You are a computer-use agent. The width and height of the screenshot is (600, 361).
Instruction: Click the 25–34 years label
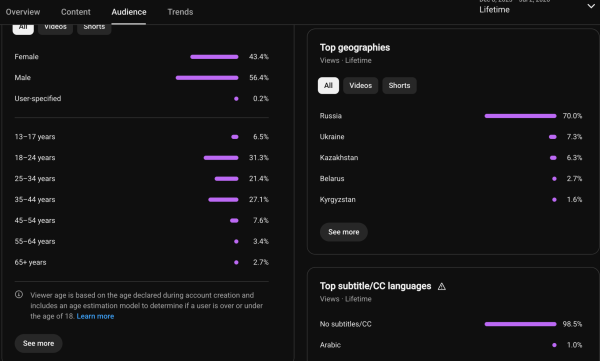35,179
